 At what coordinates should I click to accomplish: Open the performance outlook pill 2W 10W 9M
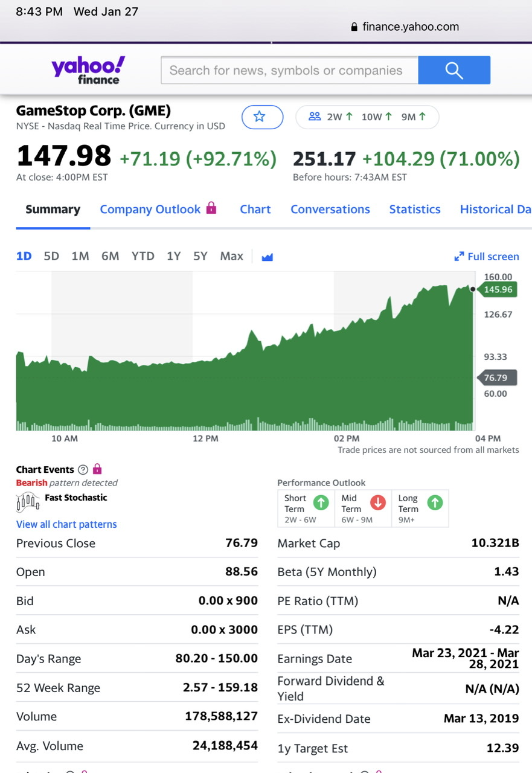click(x=367, y=117)
